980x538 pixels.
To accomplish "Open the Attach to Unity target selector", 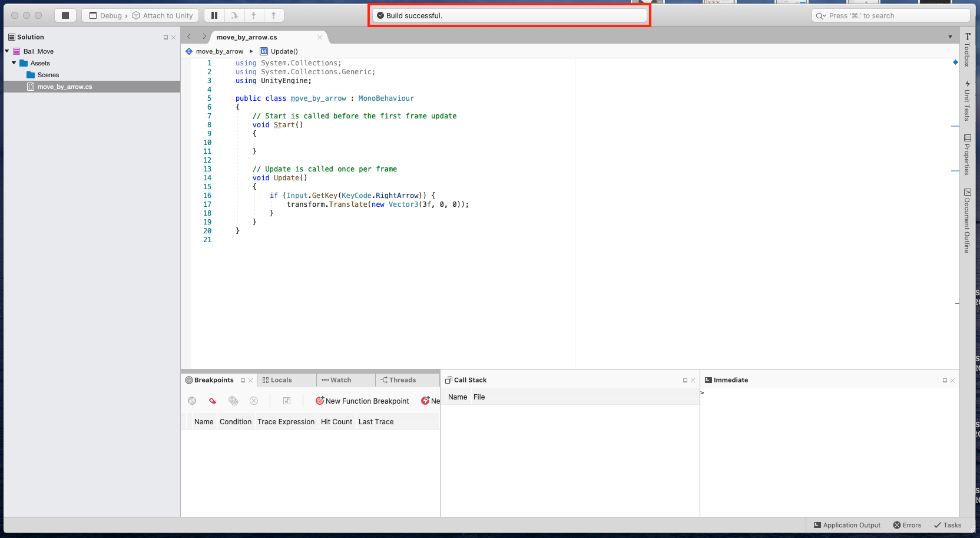I will (x=163, y=16).
